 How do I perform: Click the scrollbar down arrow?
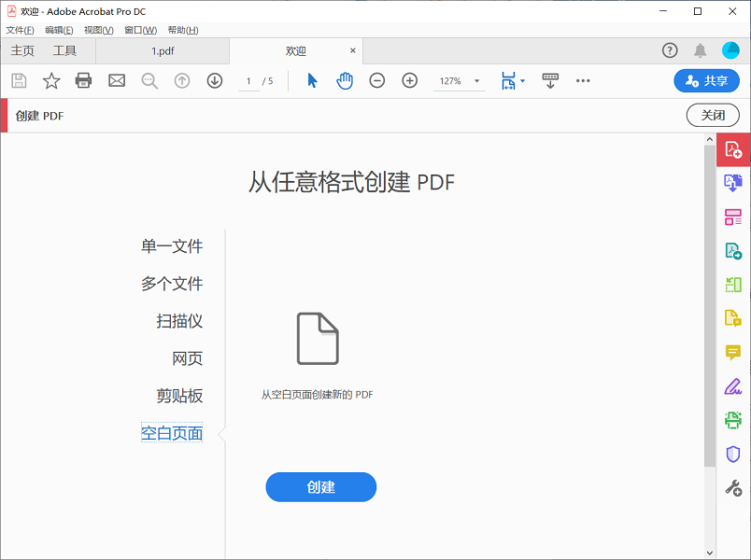click(710, 553)
